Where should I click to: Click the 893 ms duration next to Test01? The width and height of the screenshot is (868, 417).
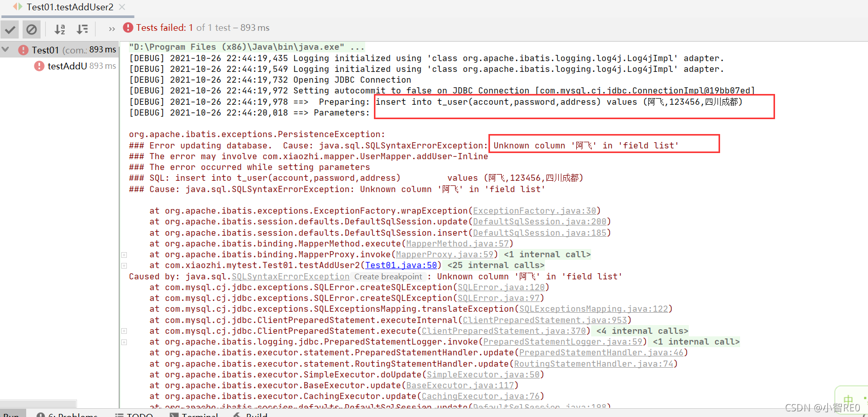tap(103, 50)
